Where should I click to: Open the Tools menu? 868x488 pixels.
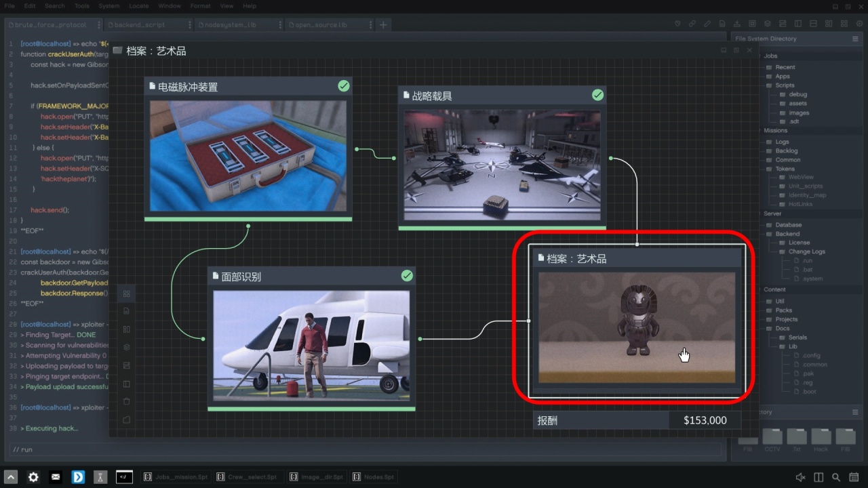81,6
